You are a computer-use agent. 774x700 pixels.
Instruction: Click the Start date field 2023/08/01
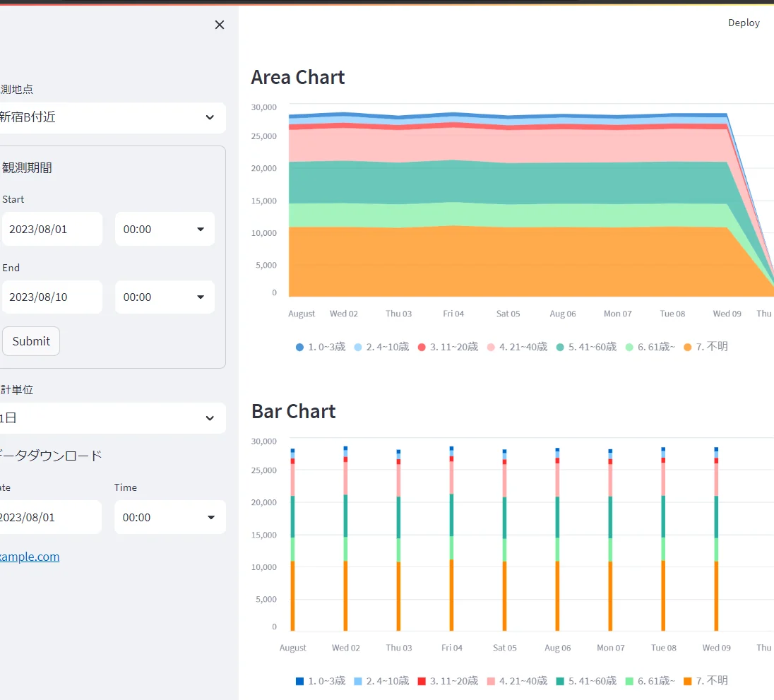tap(52, 229)
